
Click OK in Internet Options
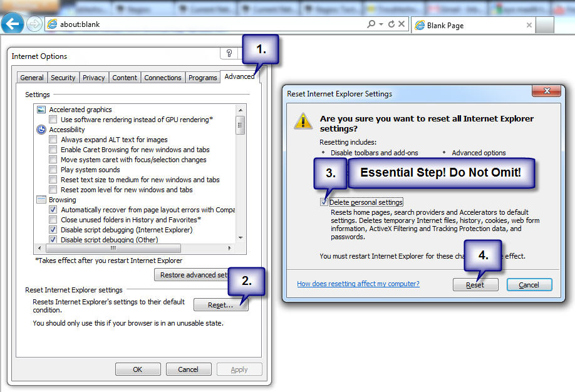[138, 369]
